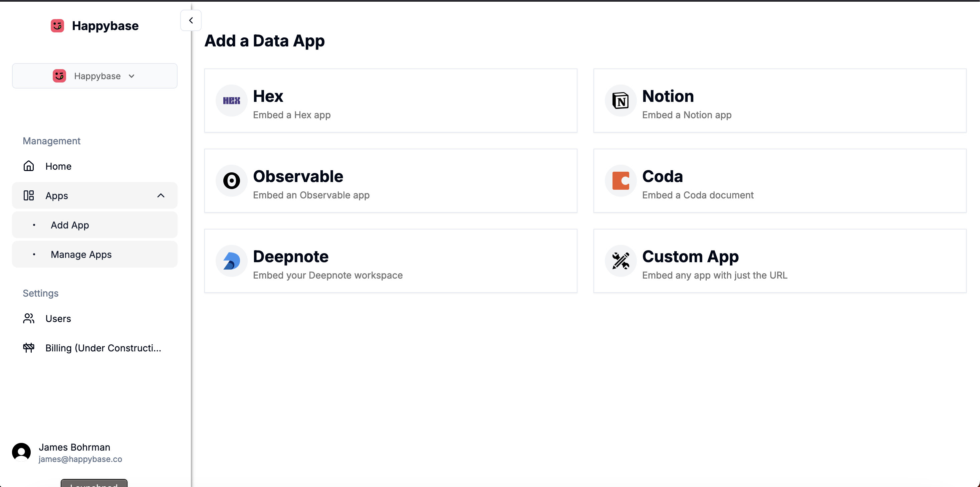
Task: Click the Settings section label
Action: [x=40, y=293]
